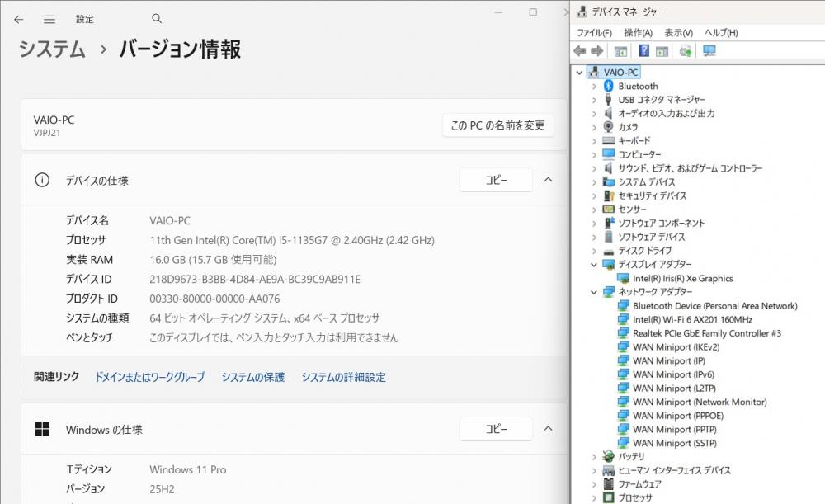Click Device Manager forward arrow toolbar icon

[597, 51]
